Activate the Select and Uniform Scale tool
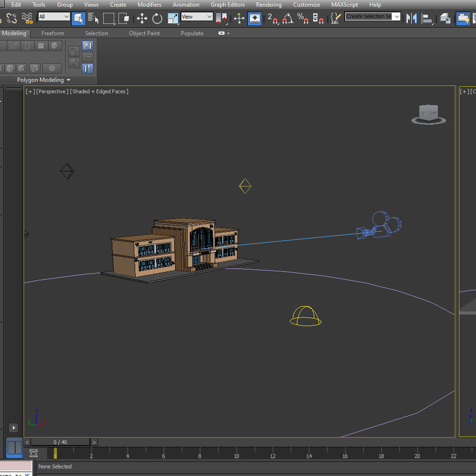476x476 pixels. point(173,19)
